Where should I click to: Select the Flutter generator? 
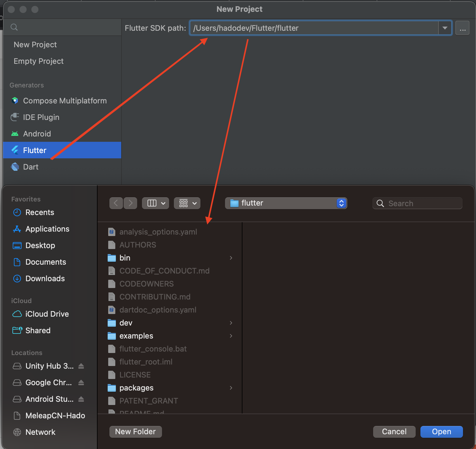(x=62, y=150)
